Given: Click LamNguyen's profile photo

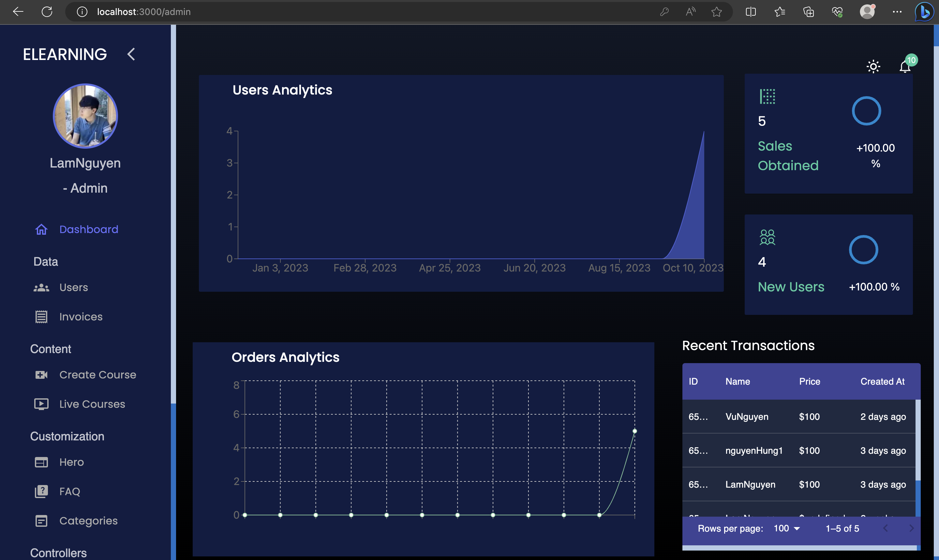Looking at the screenshot, I should pos(85,116).
